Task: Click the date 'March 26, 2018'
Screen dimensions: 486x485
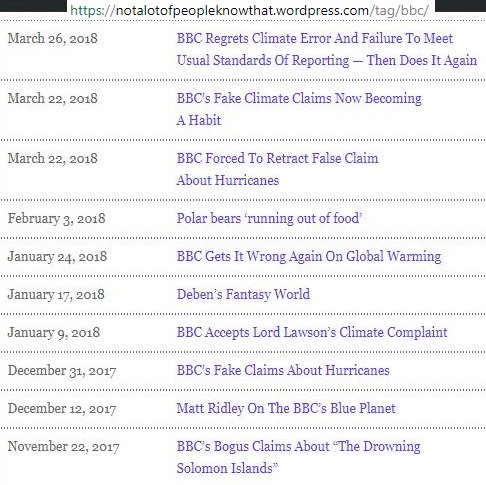Action: pyautogui.click(x=53, y=38)
